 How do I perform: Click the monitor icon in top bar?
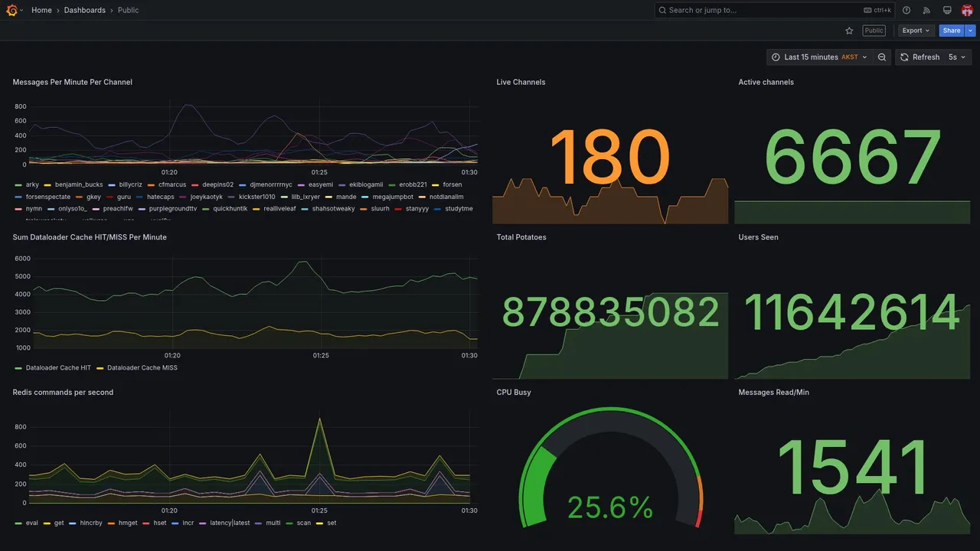tap(947, 10)
